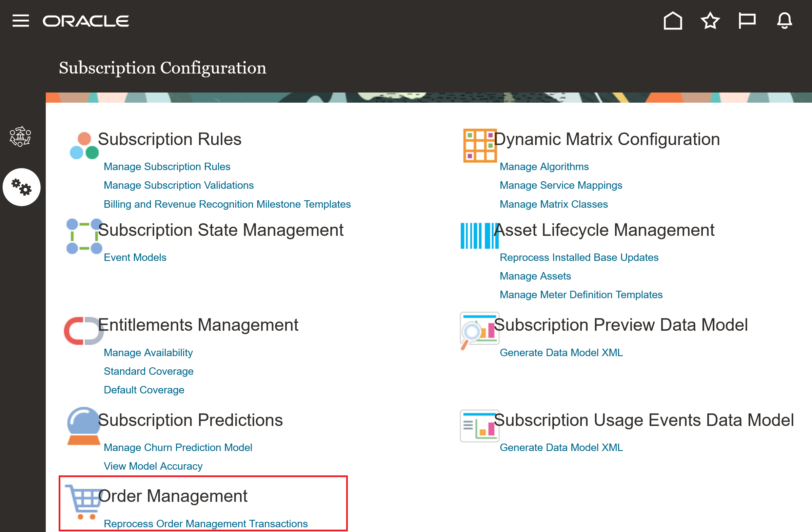812x532 pixels.
Task: Open Favorites star icon
Action: pos(710,21)
